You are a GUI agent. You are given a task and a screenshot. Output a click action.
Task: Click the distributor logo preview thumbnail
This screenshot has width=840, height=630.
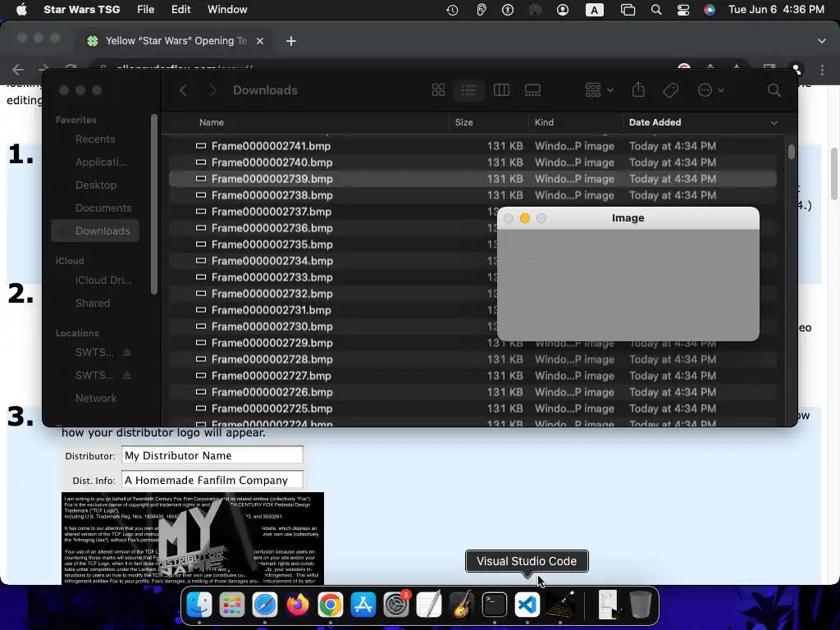pos(193,538)
